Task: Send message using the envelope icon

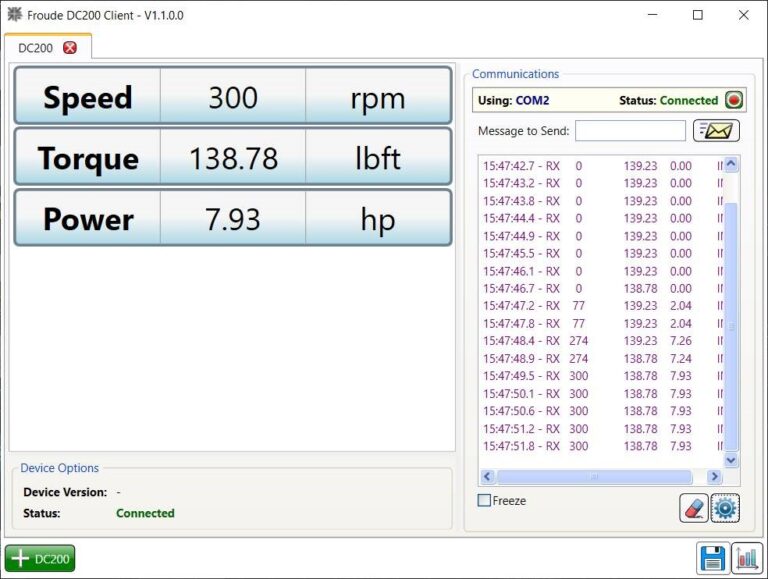Action: click(x=716, y=131)
